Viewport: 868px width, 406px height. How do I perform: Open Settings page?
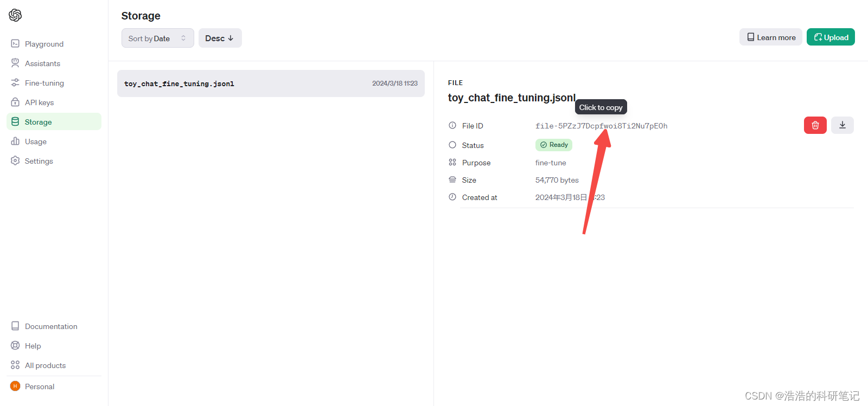tap(54, 160)
